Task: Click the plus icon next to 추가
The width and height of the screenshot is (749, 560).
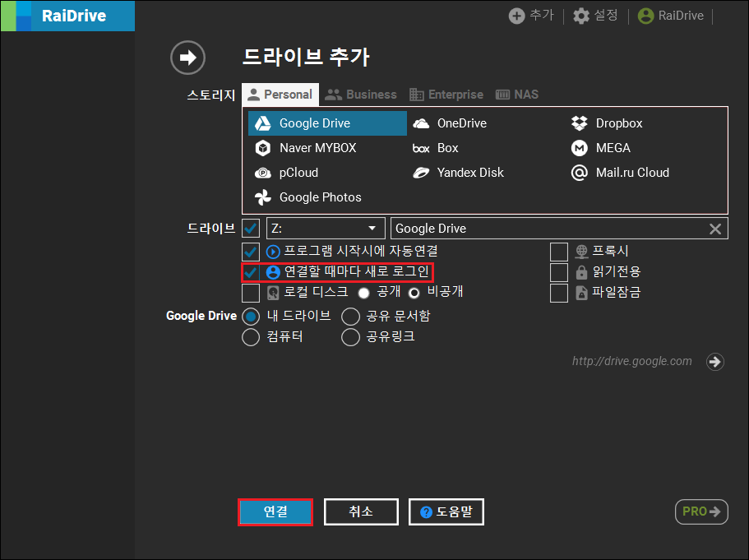Action: pyautogui.click(x=516, y=16)
